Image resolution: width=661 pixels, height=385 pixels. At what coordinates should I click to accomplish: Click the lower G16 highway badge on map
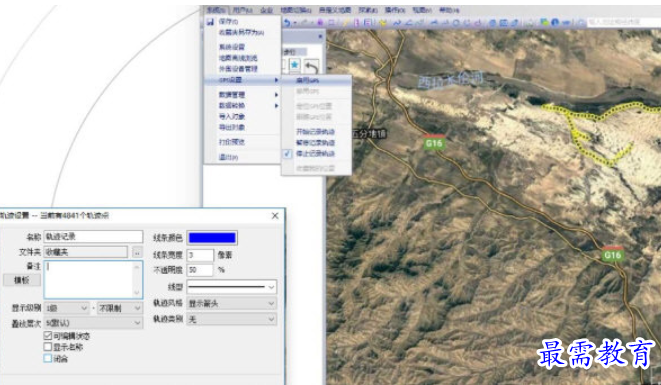point(612,254)
